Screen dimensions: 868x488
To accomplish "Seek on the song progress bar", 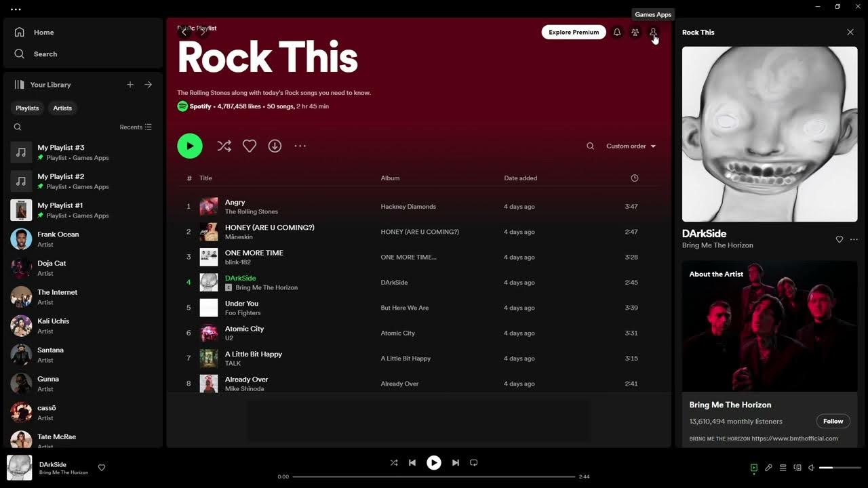I will point(434,476).
